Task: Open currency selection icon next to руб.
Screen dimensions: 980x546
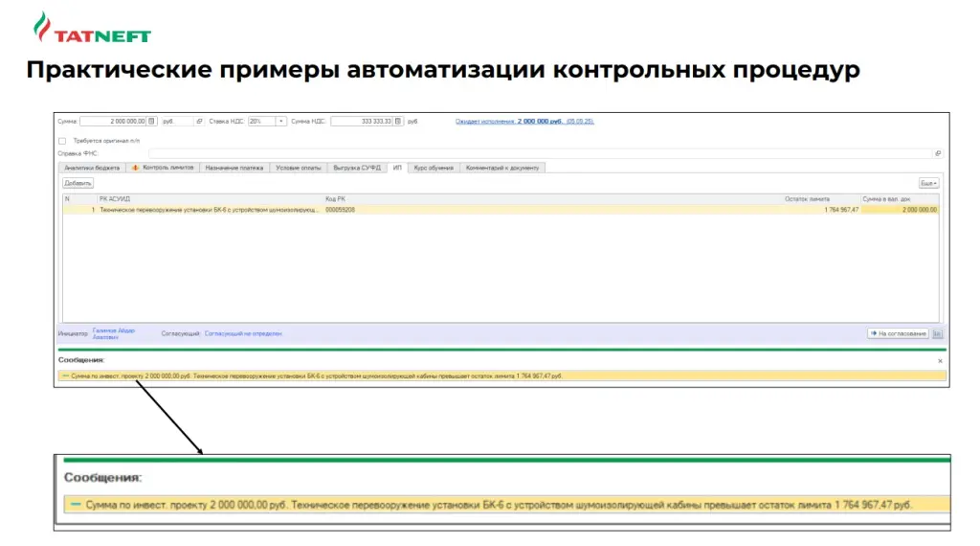Action: point(199,122)
